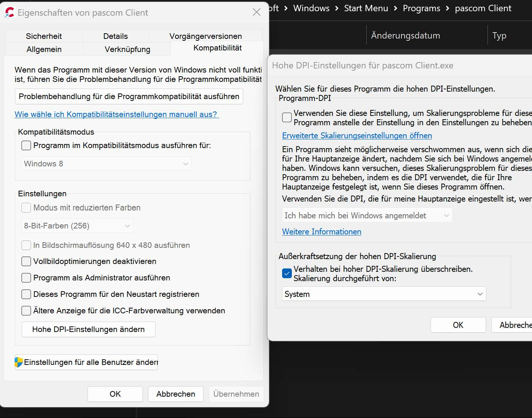
Task: Switch to the Details tab
Action: click(x=116, y=36)
